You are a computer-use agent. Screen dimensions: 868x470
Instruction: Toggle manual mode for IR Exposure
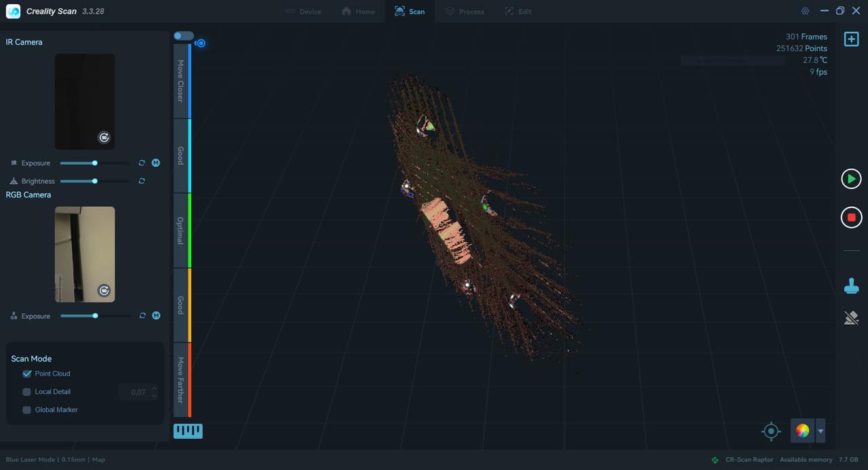(x=155, y=163)
